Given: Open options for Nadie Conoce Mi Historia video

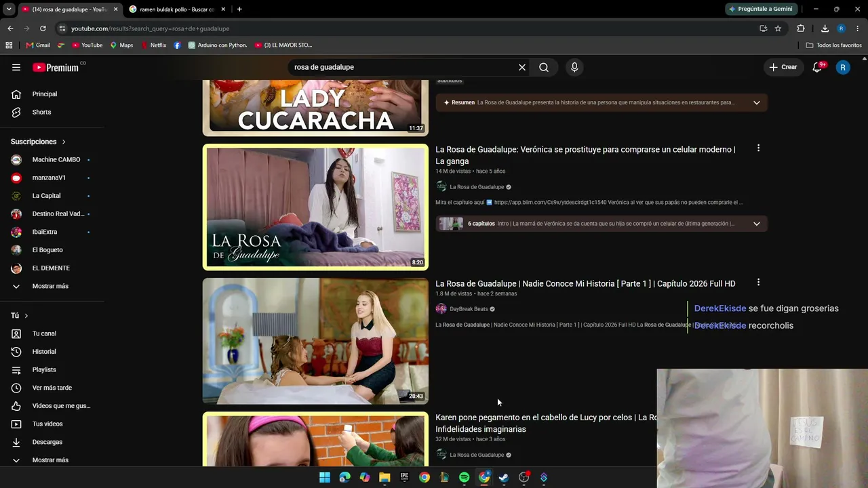Looking at the screenshot, I should tap(758, 282).
